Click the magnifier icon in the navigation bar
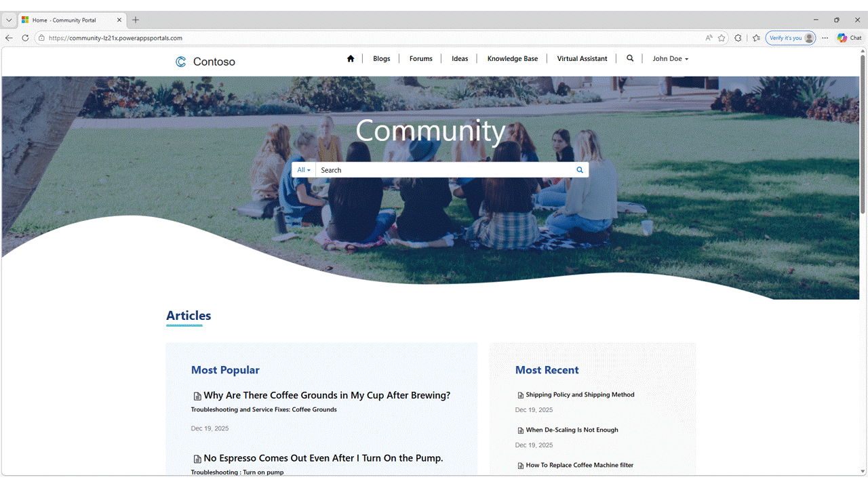Screen dimensions: 868x488 630,59
